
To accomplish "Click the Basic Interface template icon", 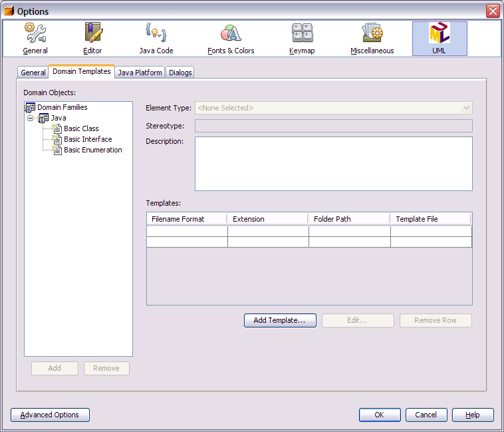I will click(x=57, y=139).
